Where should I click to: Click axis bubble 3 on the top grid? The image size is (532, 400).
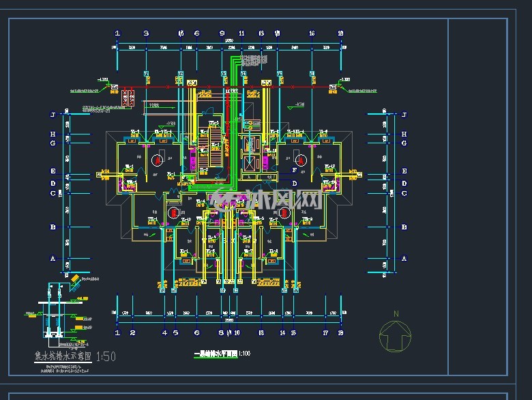pyautogui.click(x=146, y=33)
